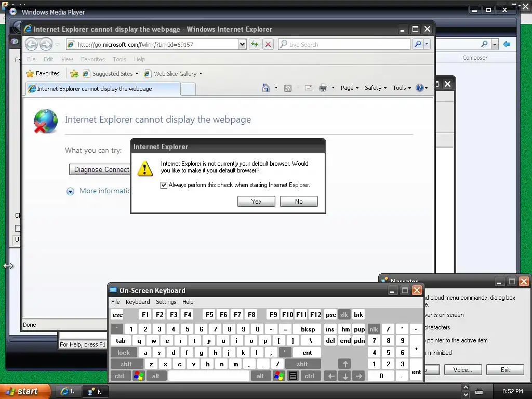Viewport: 532px width, 399px height.
Task: Click the Print icon in command bar
Action: pos(323,88)
